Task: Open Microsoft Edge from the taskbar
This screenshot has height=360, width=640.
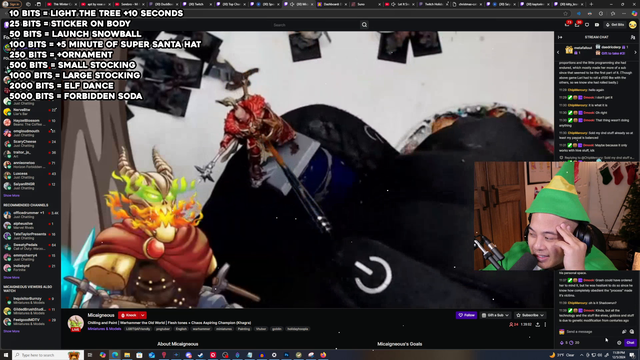Action: click(115, 355)
